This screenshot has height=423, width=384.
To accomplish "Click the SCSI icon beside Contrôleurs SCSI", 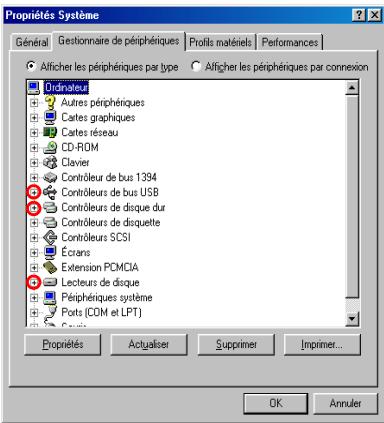I will (x=50, y=237).
